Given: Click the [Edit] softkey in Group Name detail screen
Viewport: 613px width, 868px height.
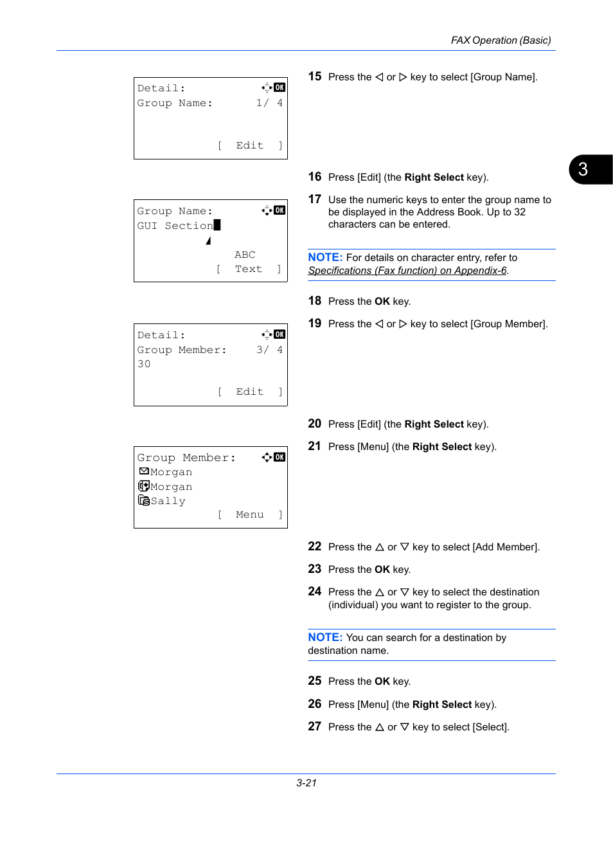Looking at the screenshot, I should coord(250,145).
